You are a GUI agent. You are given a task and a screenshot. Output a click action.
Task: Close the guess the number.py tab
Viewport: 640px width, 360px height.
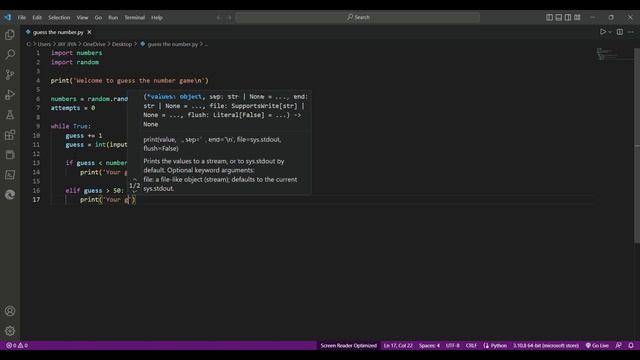point(89,32)
